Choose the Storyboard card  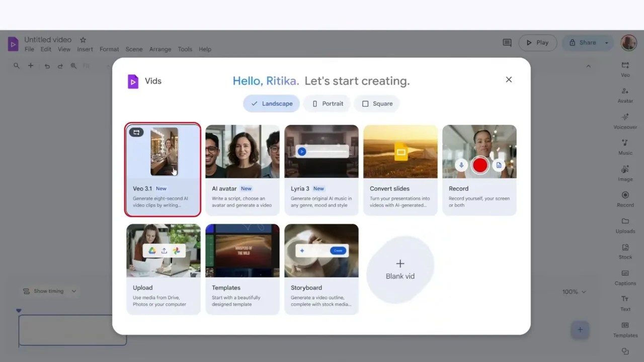pyautogui.click(x=321, y=269)
